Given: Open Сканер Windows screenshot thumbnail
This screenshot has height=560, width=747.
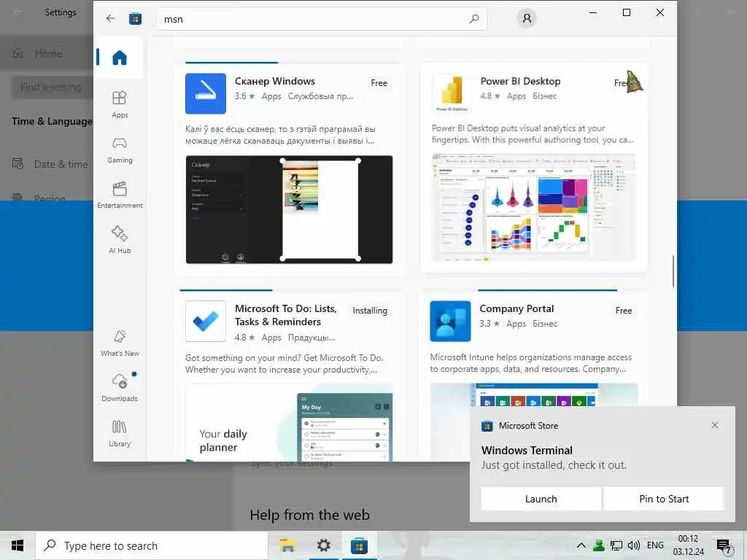Looking at the screenshot, I should click(289, 209).
